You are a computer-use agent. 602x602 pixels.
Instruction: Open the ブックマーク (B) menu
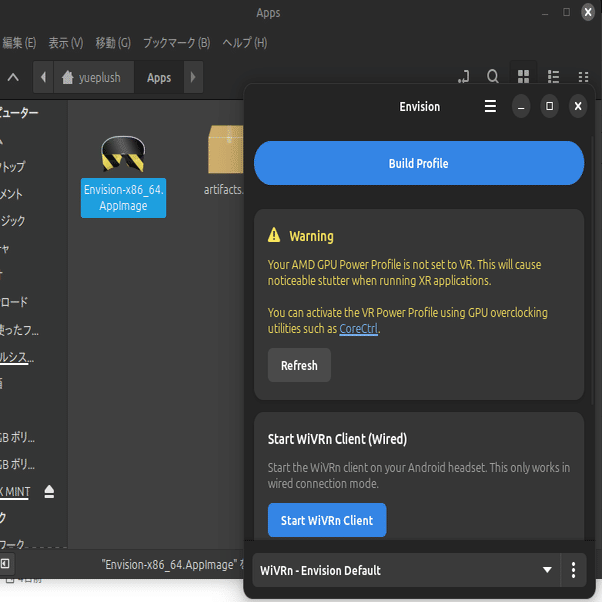(x=177, y=43)
